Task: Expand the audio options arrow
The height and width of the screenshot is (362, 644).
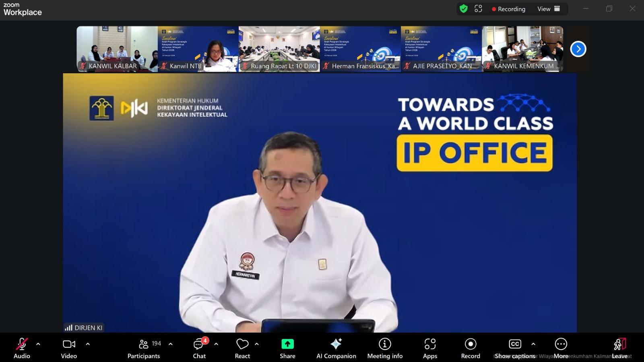Action: pyautogui.click(x=38, y=344)
